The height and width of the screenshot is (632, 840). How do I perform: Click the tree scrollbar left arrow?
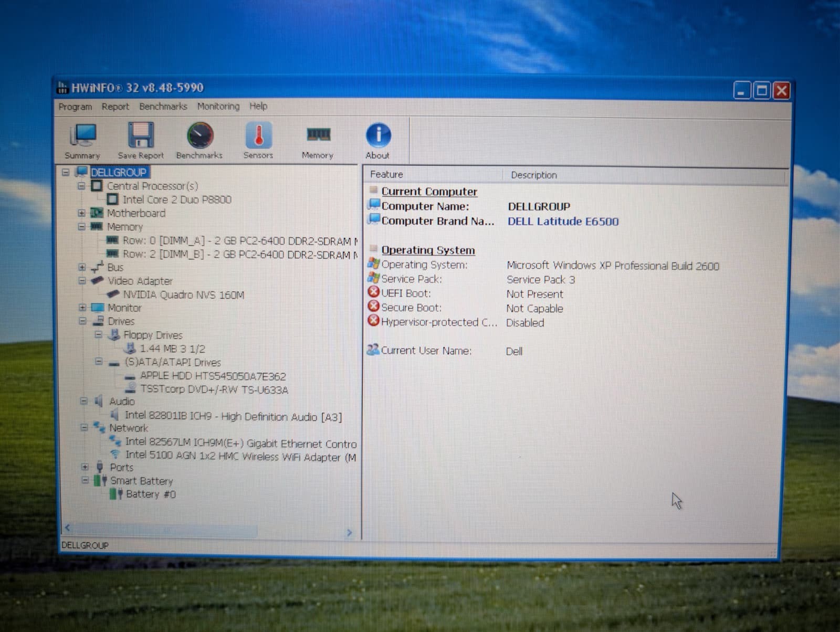click(x=68, y=528)
